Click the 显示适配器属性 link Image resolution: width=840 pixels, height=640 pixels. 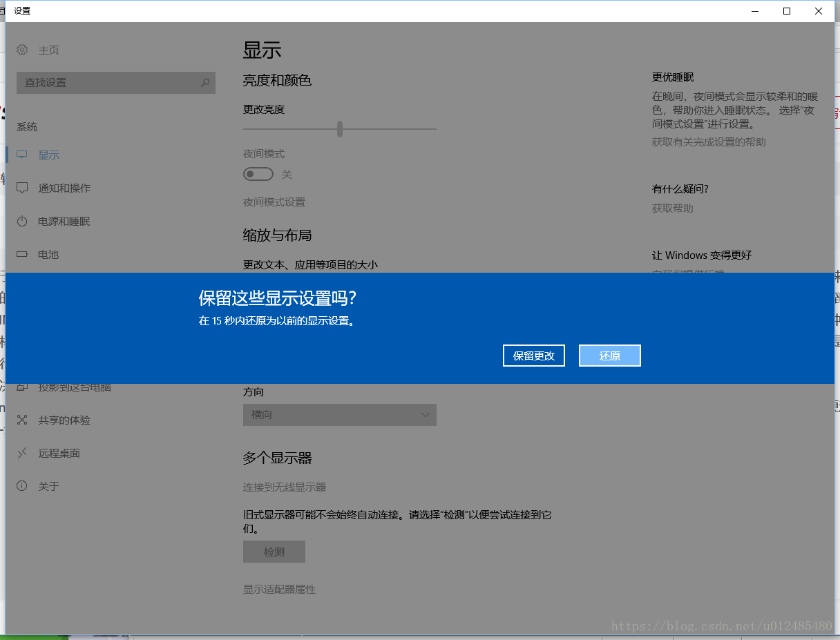tap(280, 589)
